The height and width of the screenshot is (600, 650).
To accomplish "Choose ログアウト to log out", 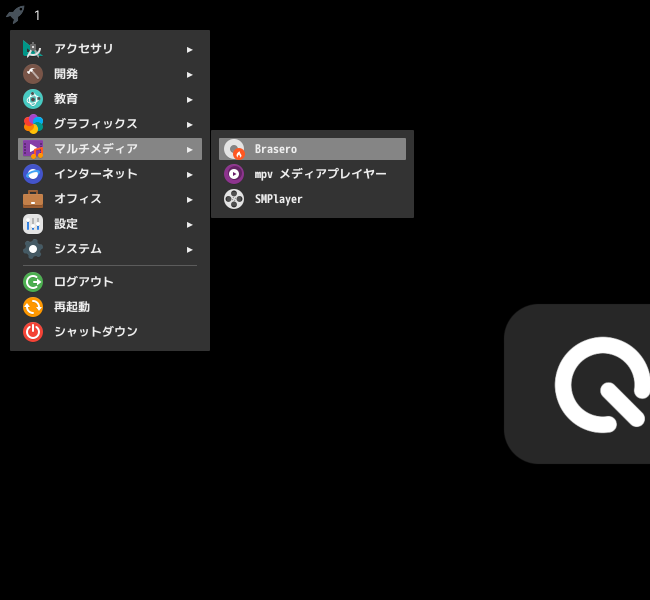I will tap(110, 282).
